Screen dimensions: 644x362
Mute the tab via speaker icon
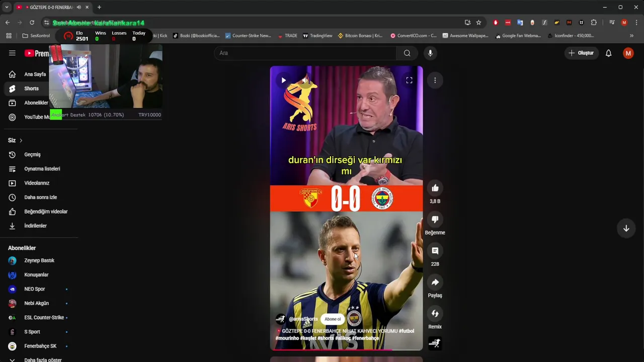tap(78, 7)
